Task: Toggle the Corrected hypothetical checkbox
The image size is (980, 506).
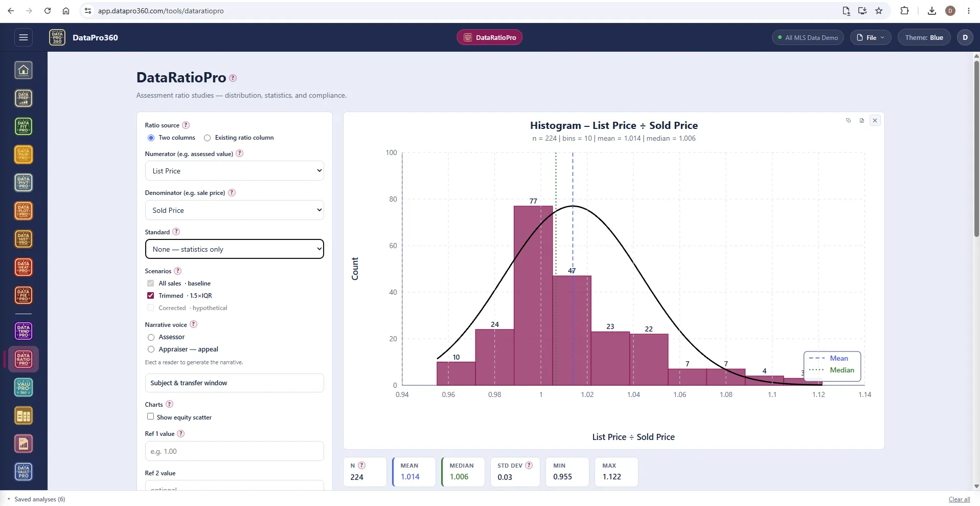Action: tap(150, 308)
